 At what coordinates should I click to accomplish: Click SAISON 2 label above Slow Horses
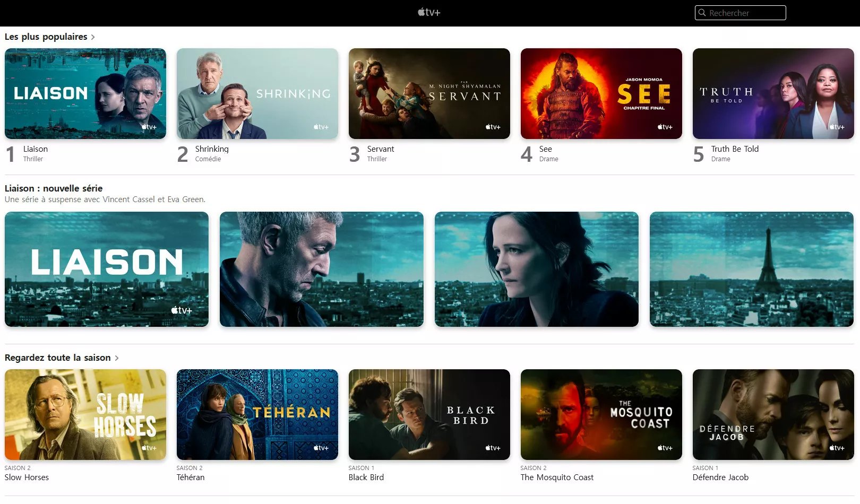tap(18, 468)
